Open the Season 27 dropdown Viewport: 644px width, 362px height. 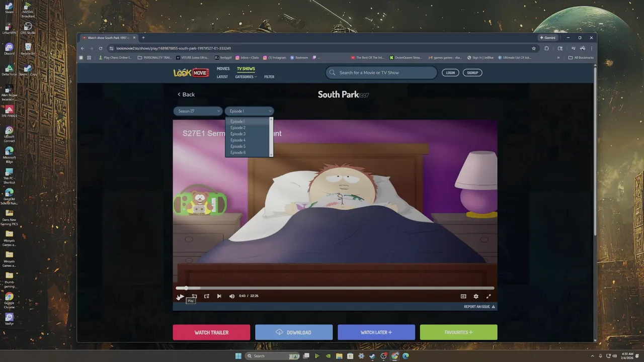pyautogui.click(x=198, y=111)
